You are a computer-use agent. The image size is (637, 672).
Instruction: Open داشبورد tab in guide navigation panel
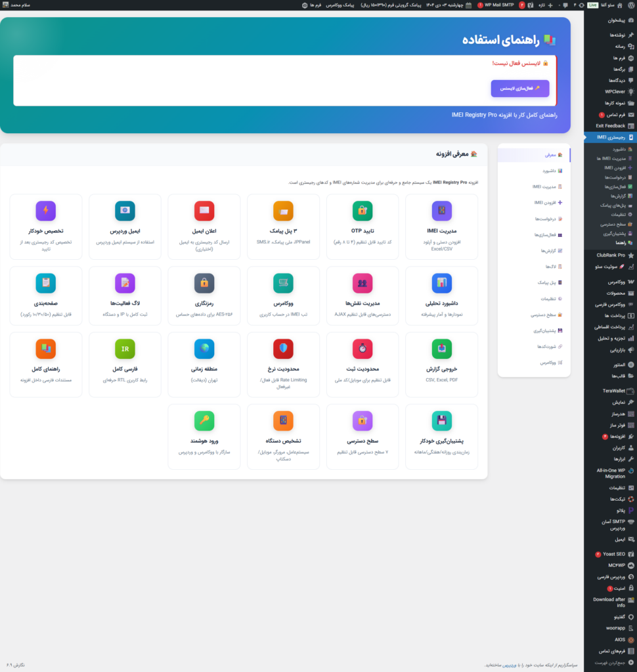(x=534, y=171)
